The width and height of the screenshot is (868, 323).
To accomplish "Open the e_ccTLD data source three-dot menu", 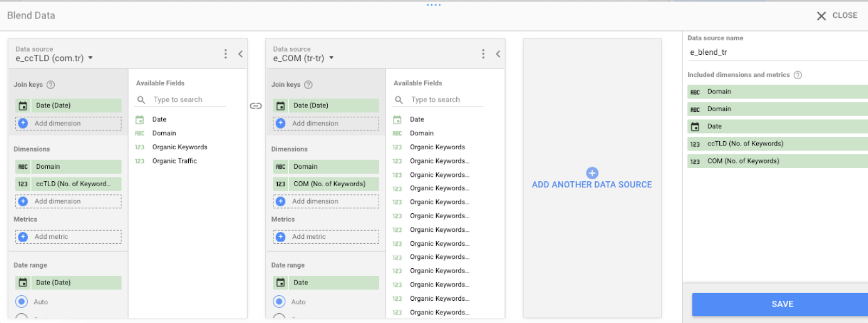I will [x=226, y=54].
